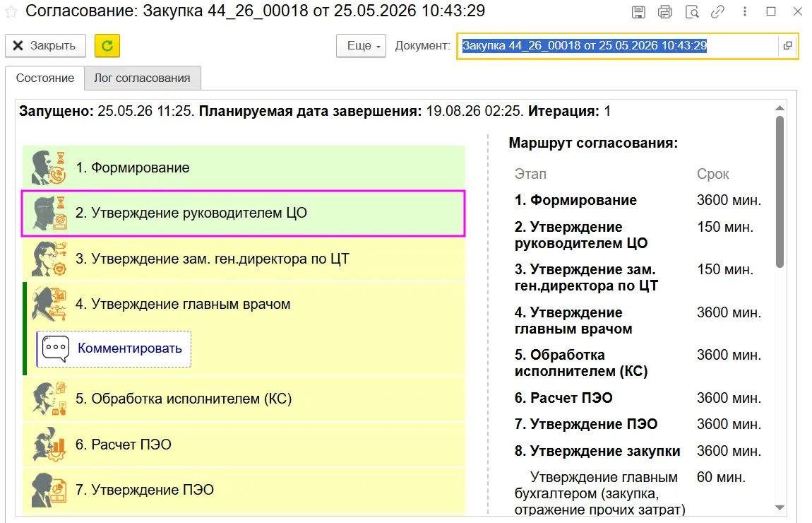
Task: Open the Еще dropdown menu
Action: (x=361, y=46)
